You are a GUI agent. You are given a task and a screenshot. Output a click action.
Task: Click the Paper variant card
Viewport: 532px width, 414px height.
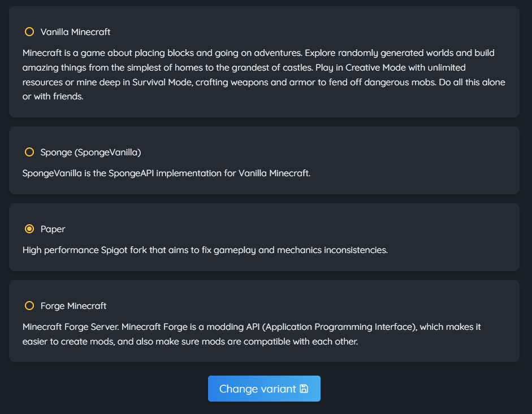[x=264, y=237]
